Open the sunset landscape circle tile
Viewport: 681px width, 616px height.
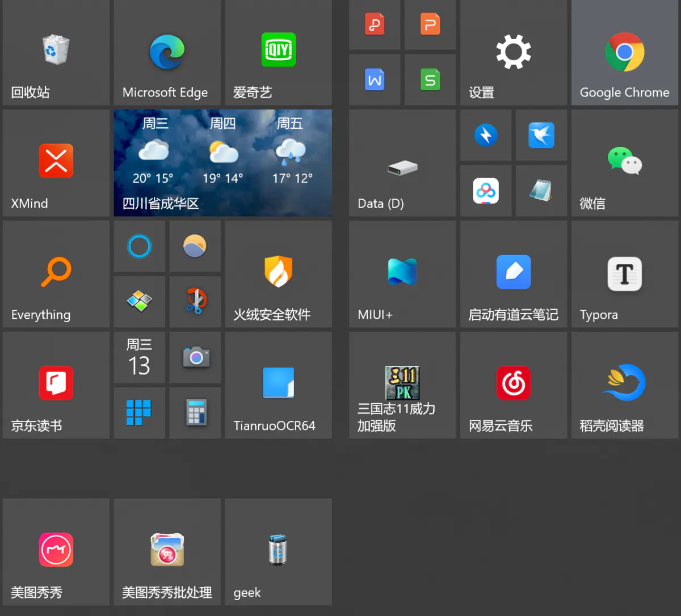click(x=195, y=246)
